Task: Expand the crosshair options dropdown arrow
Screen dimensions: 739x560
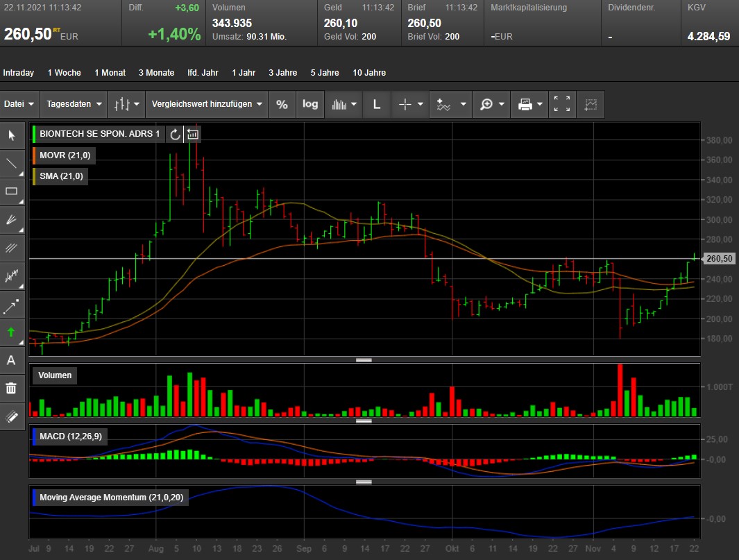Action: coord(421,104)
